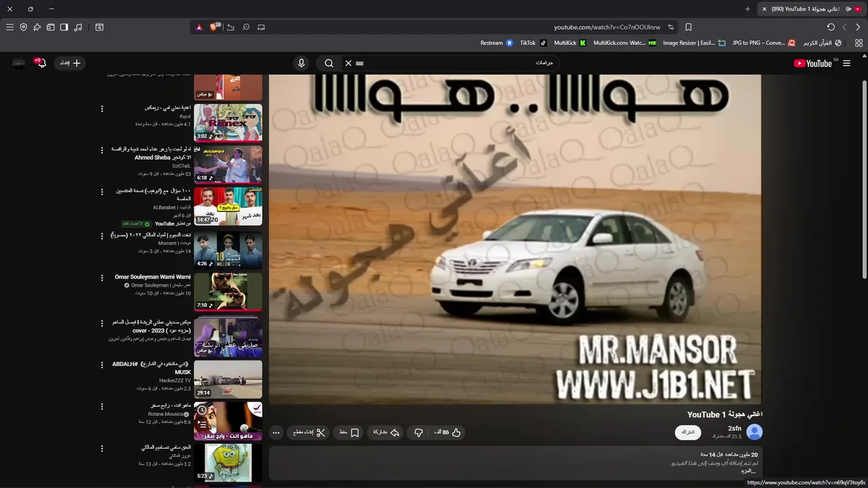Image resolution: width=868 pixels, height=488 pixels.
Task: Click the address bar URL youtube.com/watch
Action: click(607, 27)
